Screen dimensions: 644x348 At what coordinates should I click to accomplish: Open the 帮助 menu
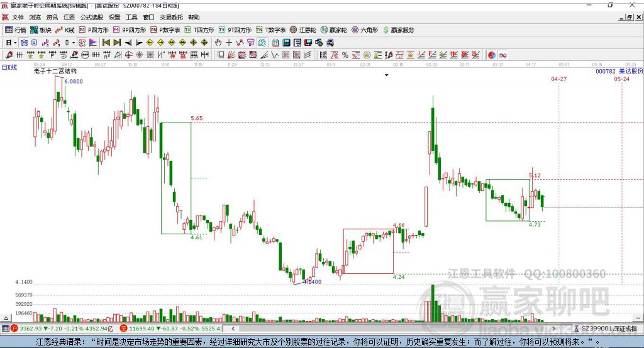pos(194,17)
